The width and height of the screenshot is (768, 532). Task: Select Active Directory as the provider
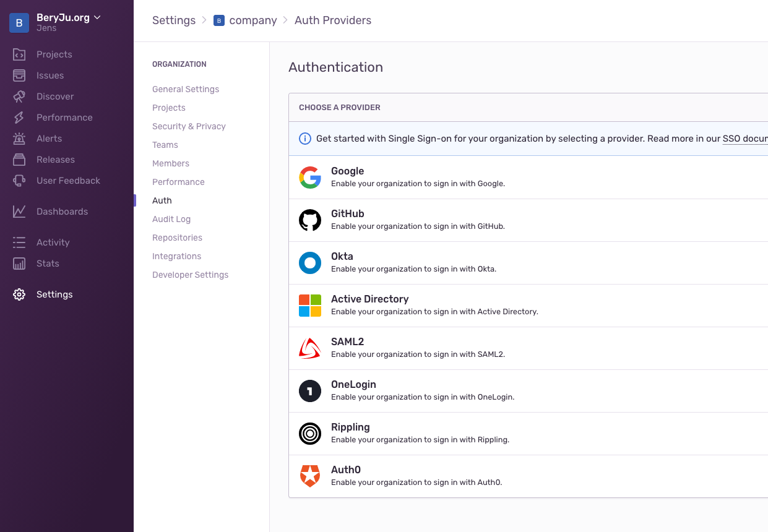click(x=369, y=299)
